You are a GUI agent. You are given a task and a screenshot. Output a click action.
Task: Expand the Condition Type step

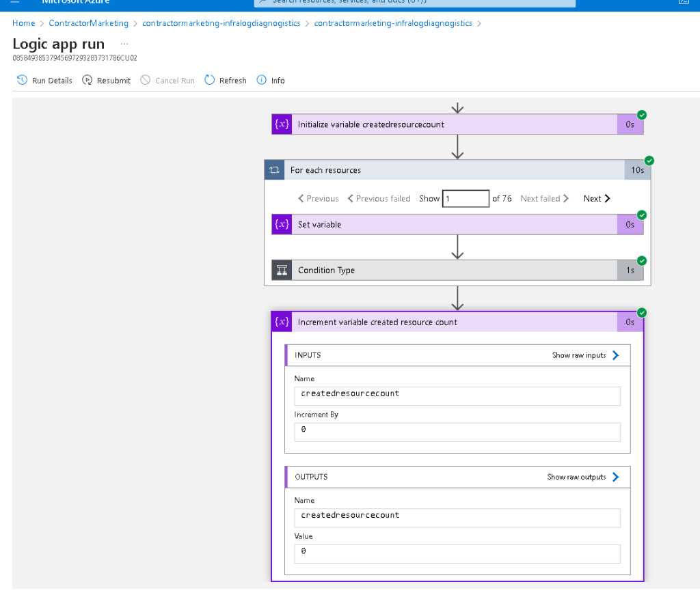(457, 271)
